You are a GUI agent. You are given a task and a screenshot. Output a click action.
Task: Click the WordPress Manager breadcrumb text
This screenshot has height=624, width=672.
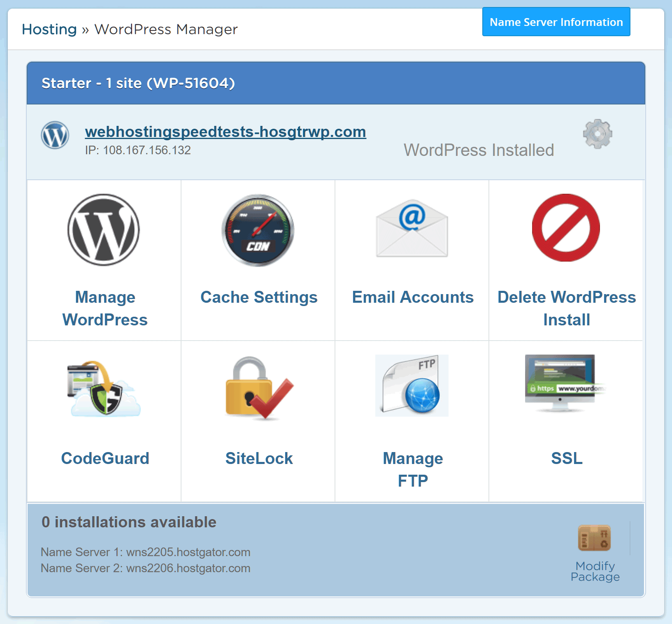(166, 29)
